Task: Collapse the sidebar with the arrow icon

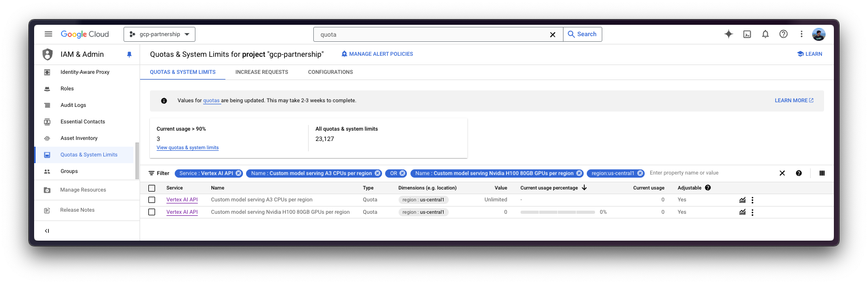Action: point(47,231)
